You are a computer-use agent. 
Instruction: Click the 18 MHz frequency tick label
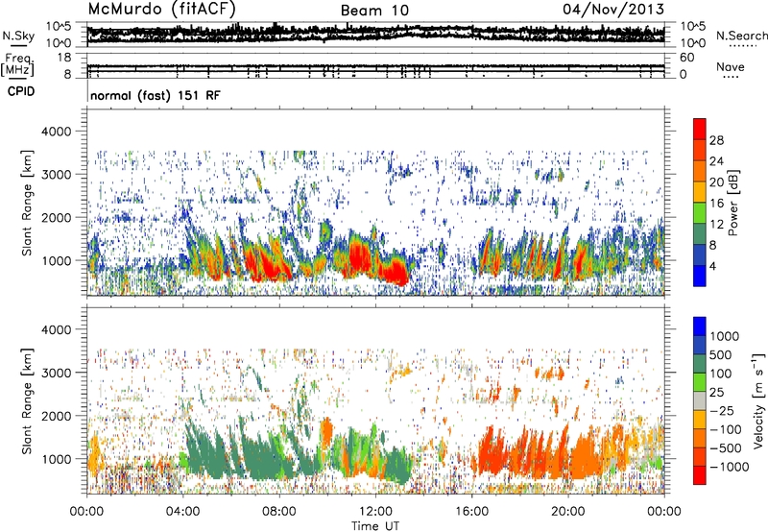point(64,58)
